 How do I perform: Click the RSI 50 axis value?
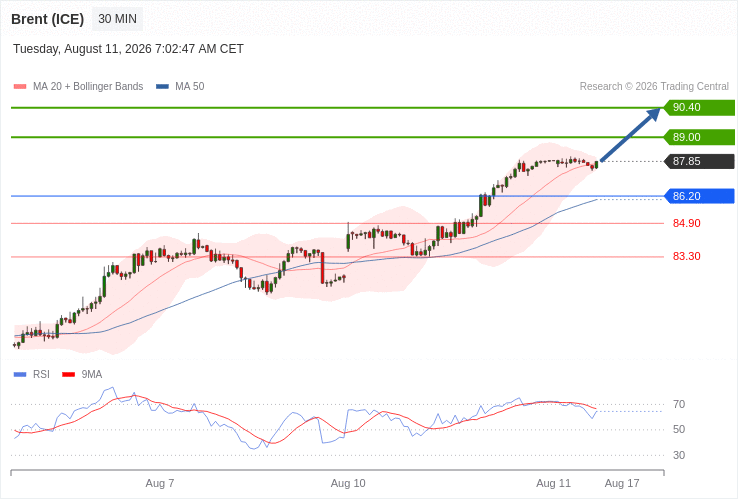(679, 429)
